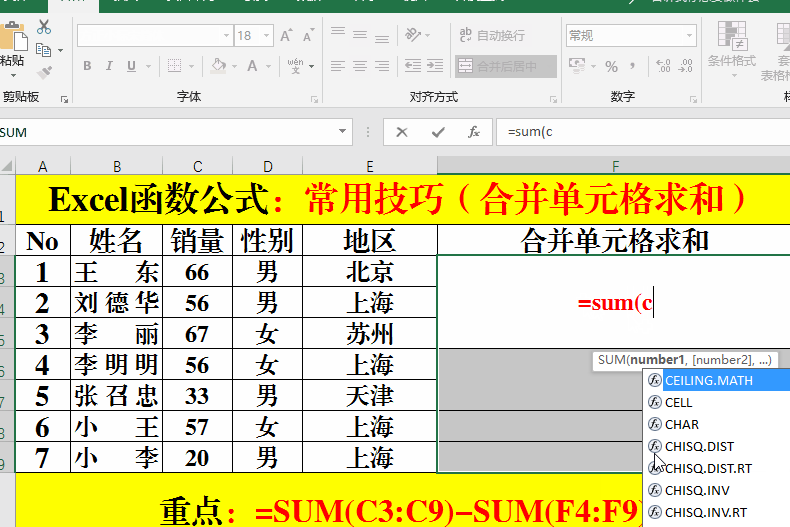Click the Increase Decimal icon
The width and height of the screenshot is (790, 527).
[x=664, y=66]
